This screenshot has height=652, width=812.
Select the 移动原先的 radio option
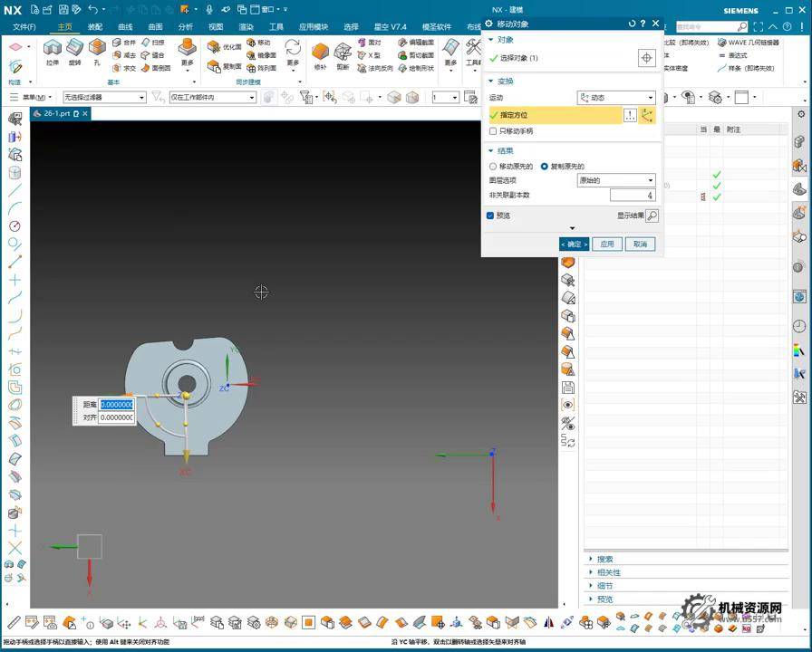[x=493, y=167]
